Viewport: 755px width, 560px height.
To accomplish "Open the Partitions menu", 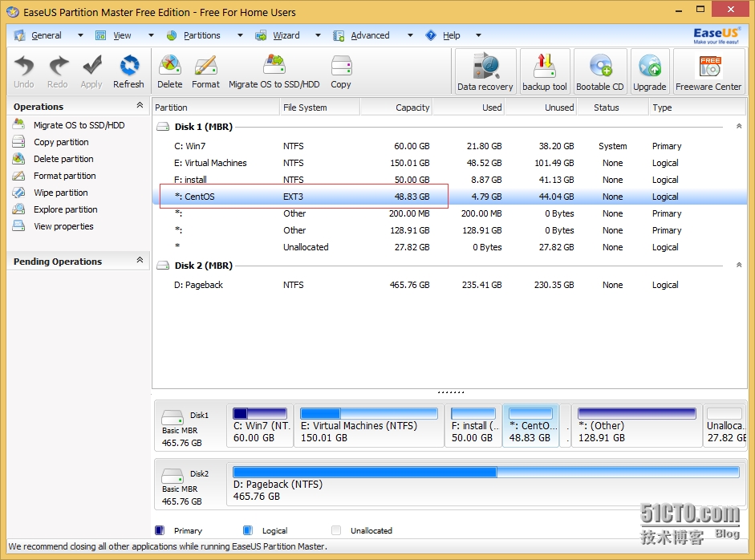I will 201,35.
